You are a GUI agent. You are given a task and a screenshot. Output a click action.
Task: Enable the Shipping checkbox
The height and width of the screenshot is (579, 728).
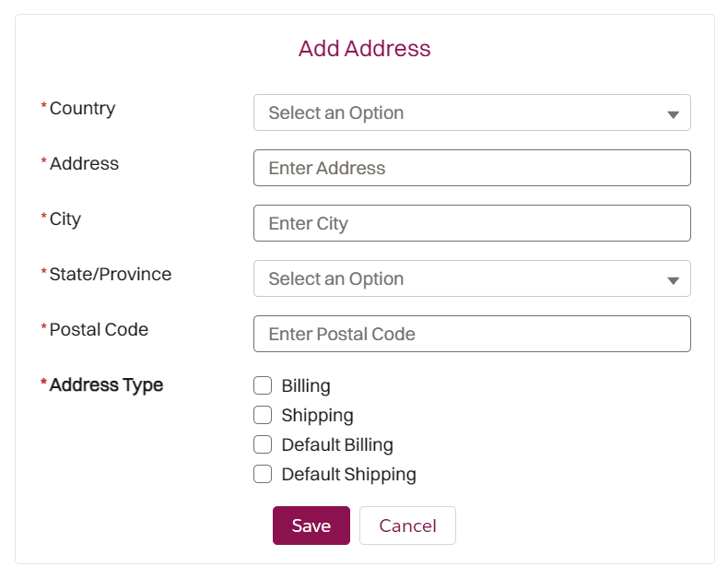[263, 415]
